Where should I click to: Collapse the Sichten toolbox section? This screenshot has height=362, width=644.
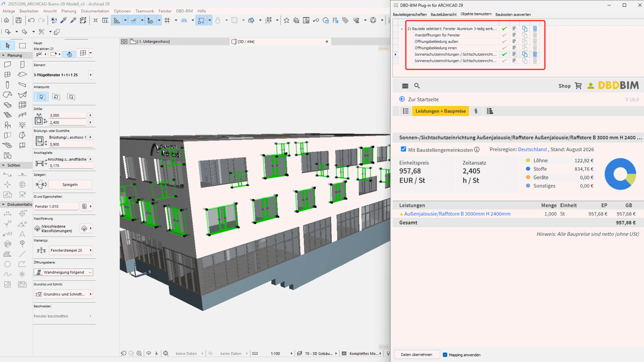point(3,165)
